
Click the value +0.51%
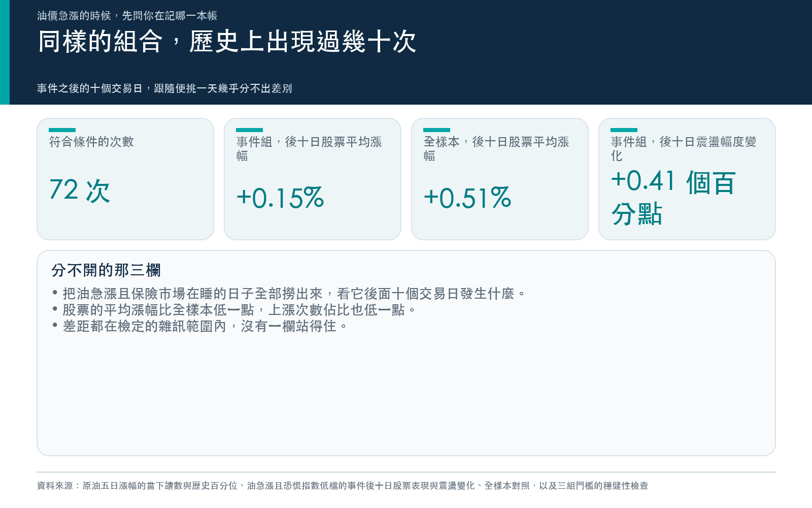point(467,198)
